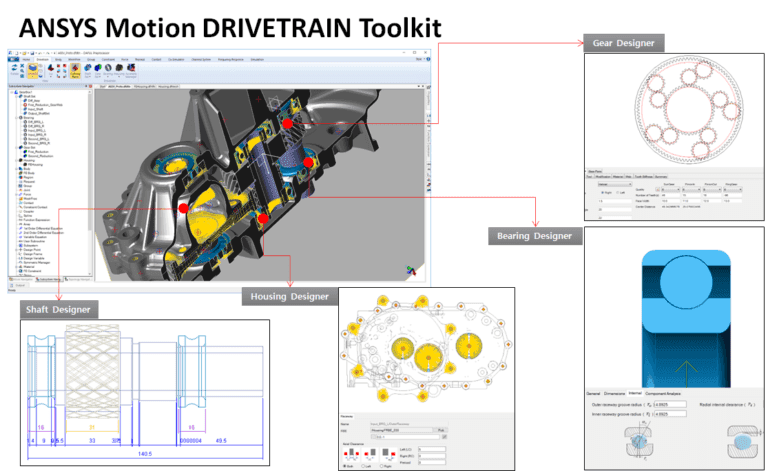Click the highlighted blue shaded-view icon in ribbon
The image size is (768, 471).
point(33,71)
